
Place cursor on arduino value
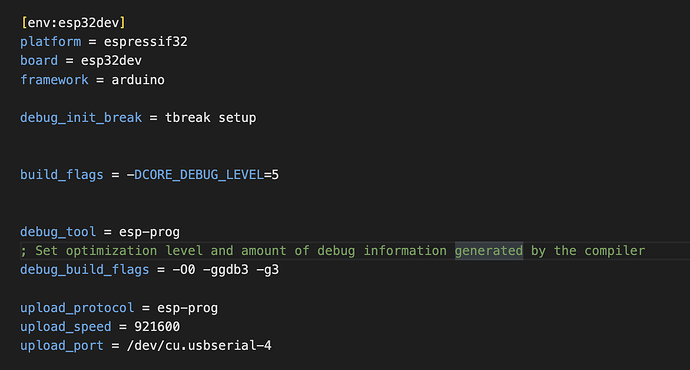pos(138,80)
